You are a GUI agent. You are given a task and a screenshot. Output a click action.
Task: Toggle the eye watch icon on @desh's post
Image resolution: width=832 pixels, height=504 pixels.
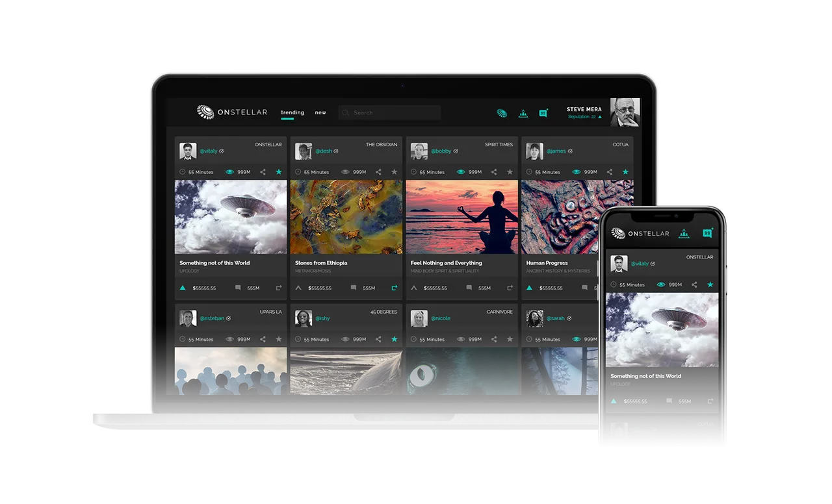pos(345,172)
